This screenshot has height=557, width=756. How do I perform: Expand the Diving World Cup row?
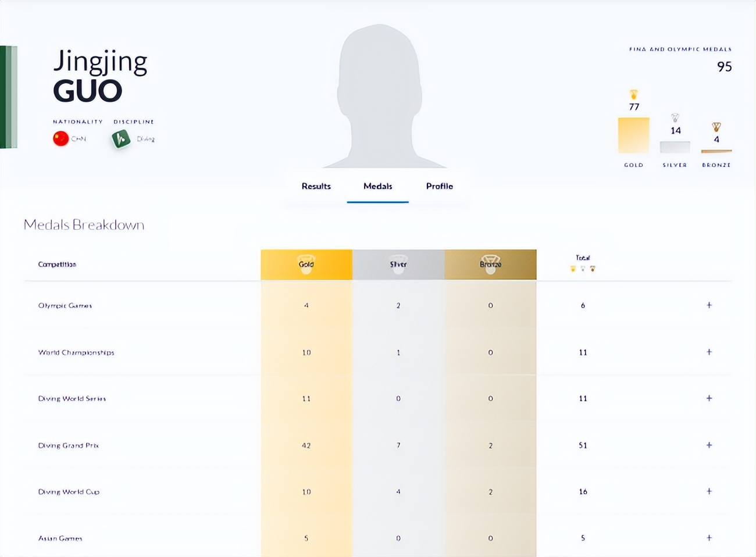coord(709,491)
